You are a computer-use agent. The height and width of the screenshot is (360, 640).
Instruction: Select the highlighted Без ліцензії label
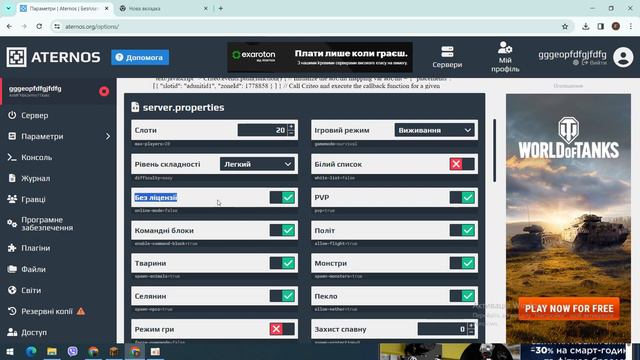click(156, 198)
